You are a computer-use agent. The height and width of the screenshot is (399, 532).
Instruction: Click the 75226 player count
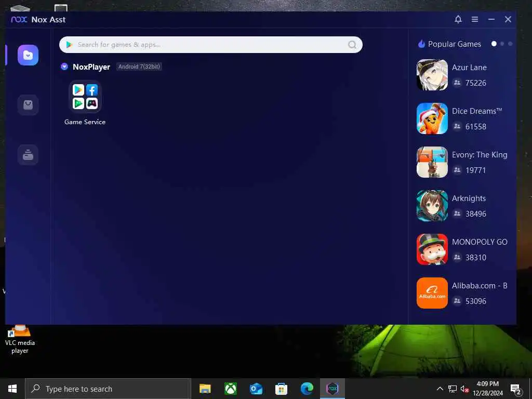476,83
